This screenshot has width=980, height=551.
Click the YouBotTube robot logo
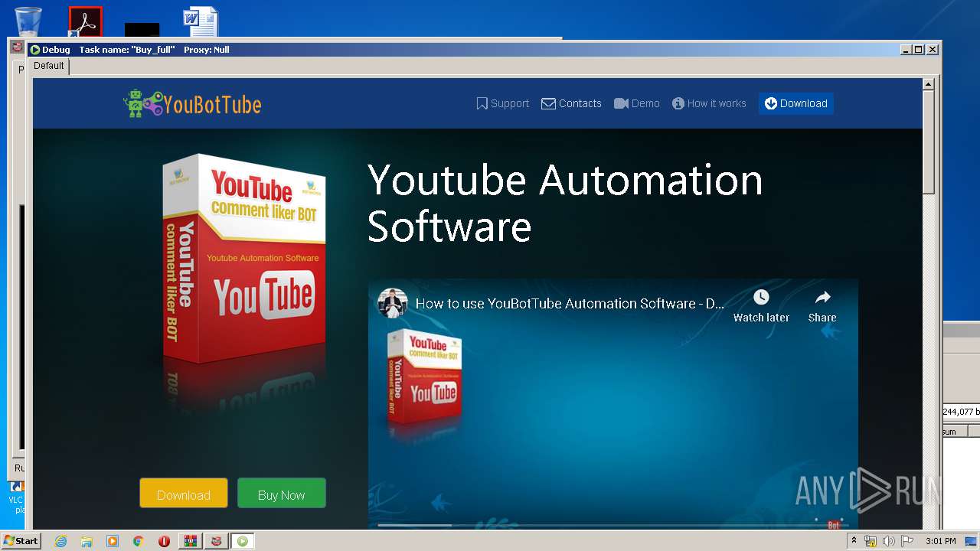click(x=192, y=103)
